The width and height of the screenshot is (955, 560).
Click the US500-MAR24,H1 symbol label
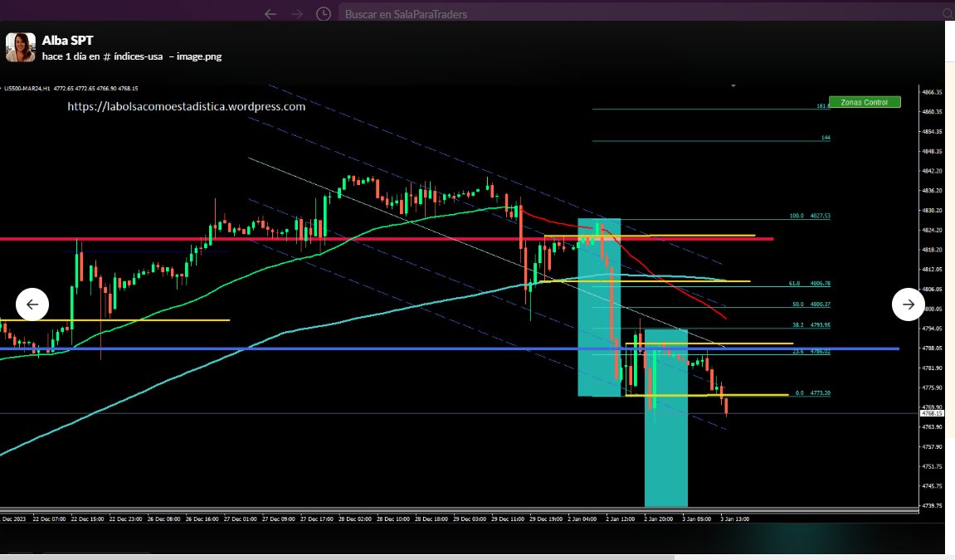pyautogui.click(x=27, y=88)
